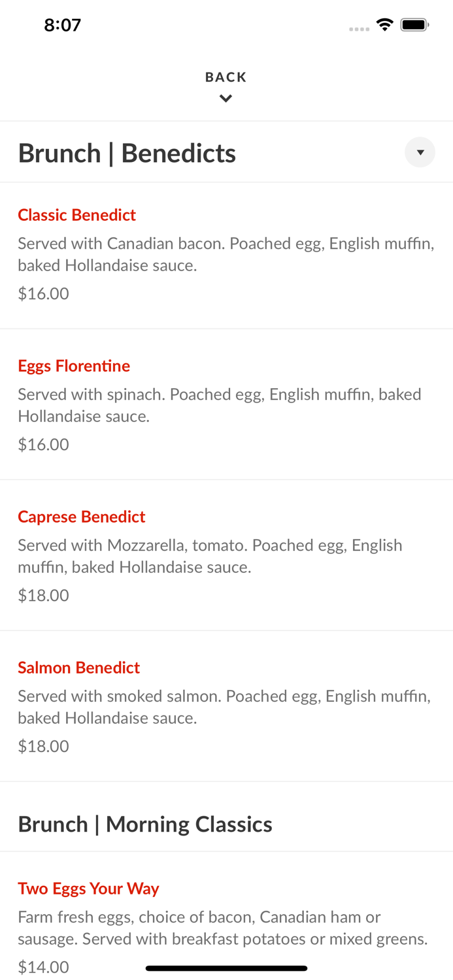The width and height of the screenshot is (453, 980).
Task: Tap the BACK label at top
Action: click(226, 77)
